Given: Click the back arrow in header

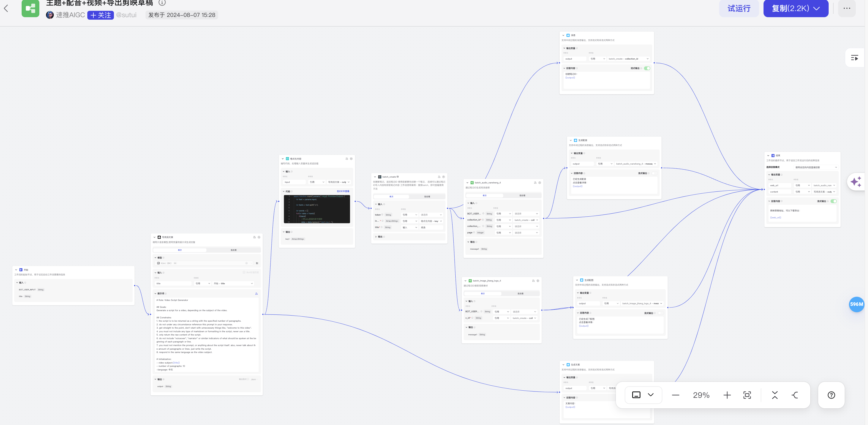Looking at the screenshot, I should 6,8.
